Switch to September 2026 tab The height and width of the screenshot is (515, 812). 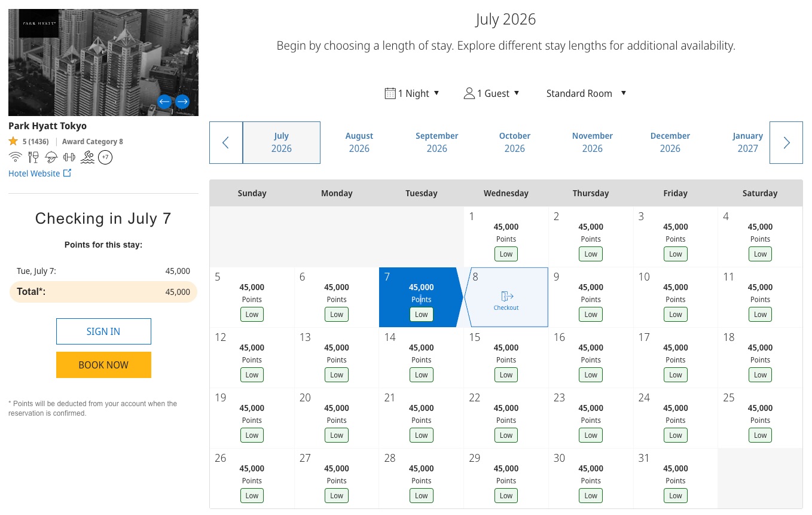437,142
